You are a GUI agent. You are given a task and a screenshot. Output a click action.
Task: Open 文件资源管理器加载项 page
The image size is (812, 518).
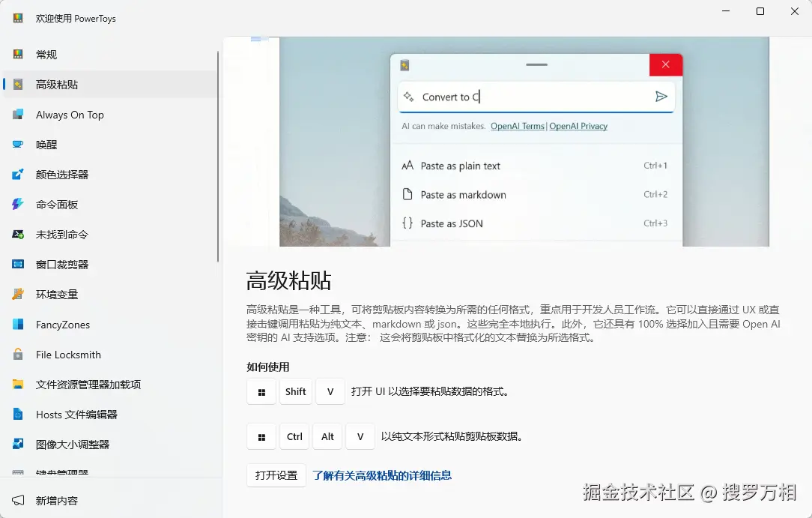coord(110,385)
